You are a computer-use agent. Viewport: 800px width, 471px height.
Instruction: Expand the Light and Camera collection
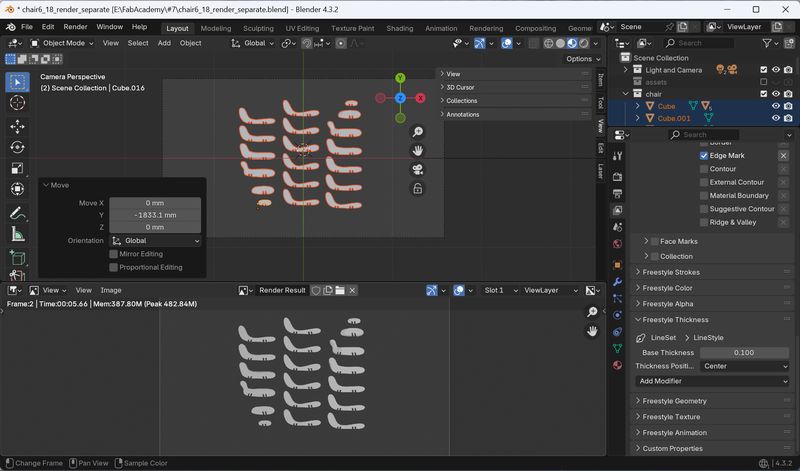(626, 70)
